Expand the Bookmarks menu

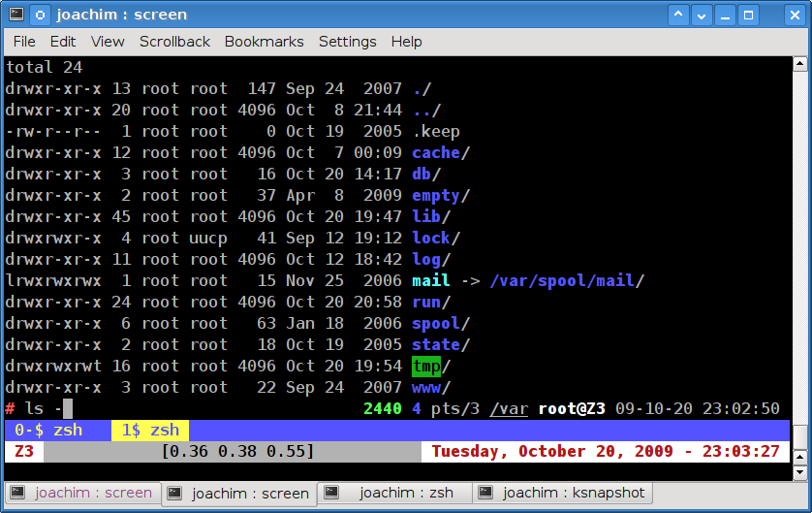[264, 42]
